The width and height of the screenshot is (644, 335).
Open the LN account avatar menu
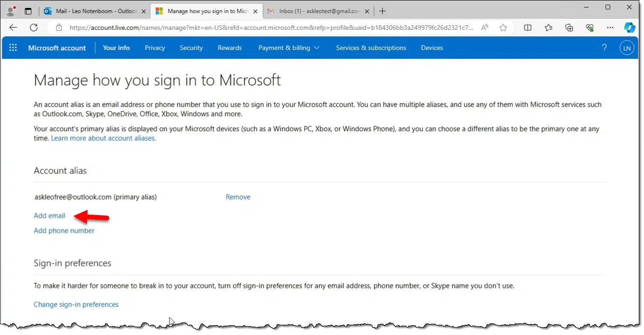(627, 48)
